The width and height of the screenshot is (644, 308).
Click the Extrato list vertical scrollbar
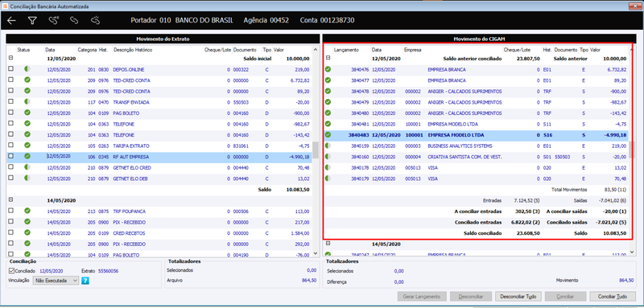315,150
